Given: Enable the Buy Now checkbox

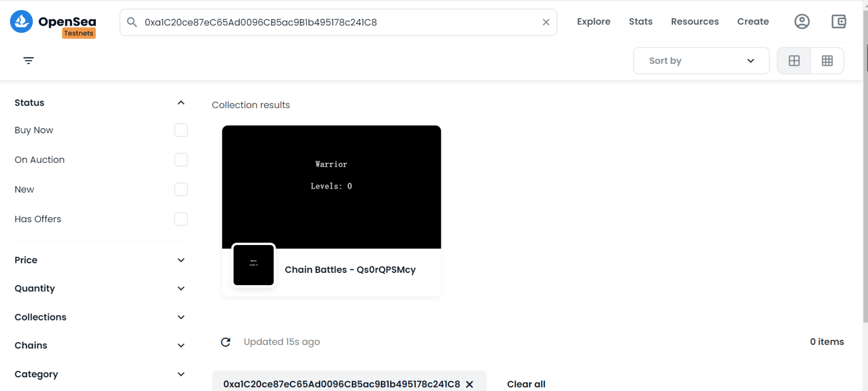Looking at the screenshot, I should (181, 130).
